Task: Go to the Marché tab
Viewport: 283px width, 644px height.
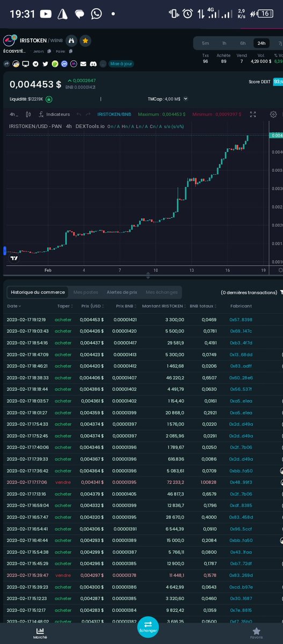Action: coord(40,632)
